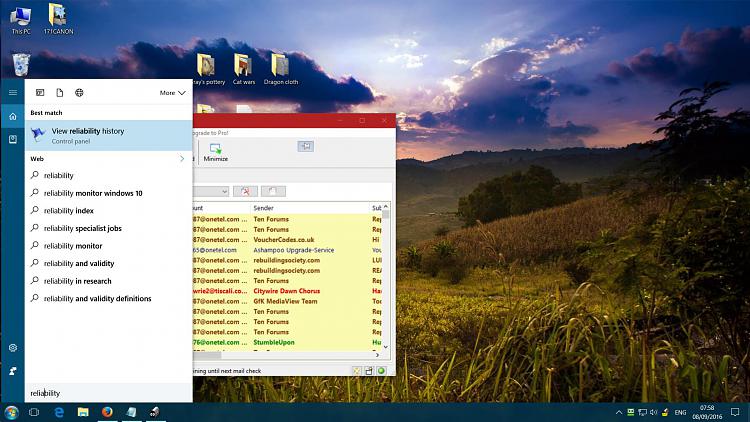
Task: Select the Home icon in search sidebar
Action: click(x=13, y=116)
